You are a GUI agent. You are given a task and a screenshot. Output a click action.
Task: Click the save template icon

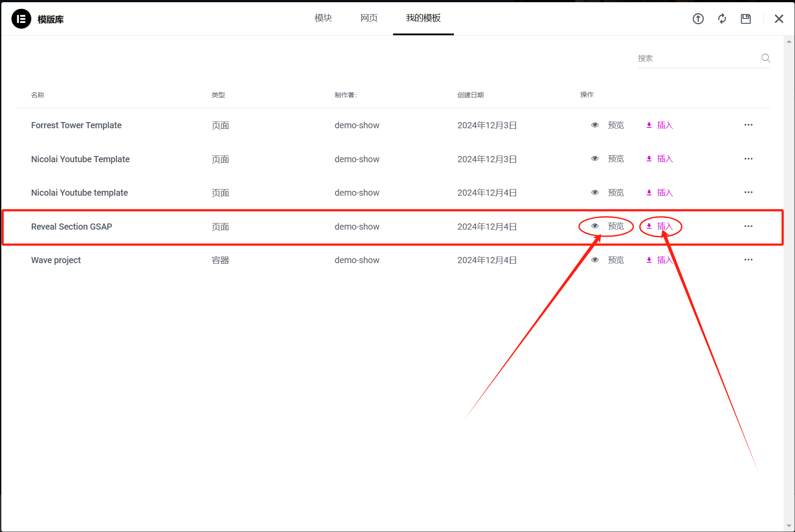point(746,19)
